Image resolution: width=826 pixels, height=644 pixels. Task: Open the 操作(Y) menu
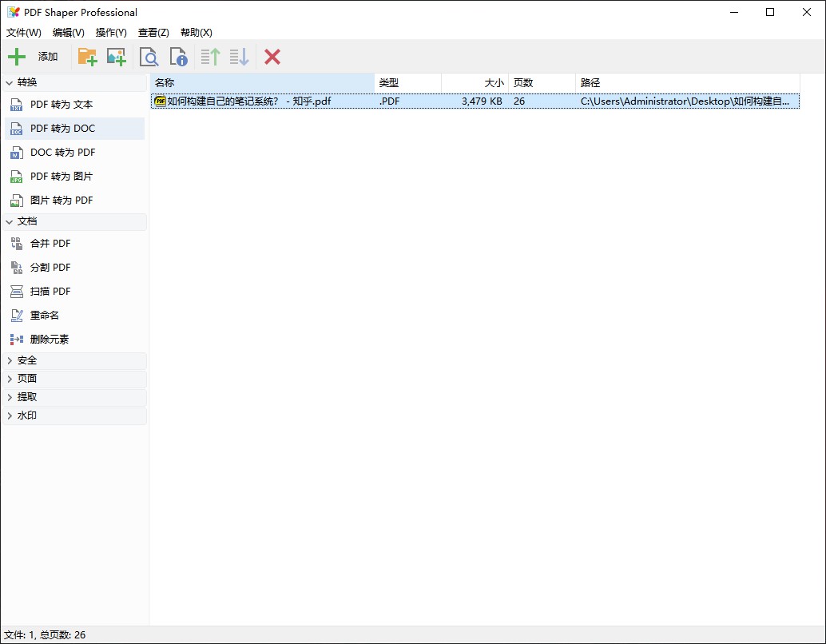pos(111,33)
